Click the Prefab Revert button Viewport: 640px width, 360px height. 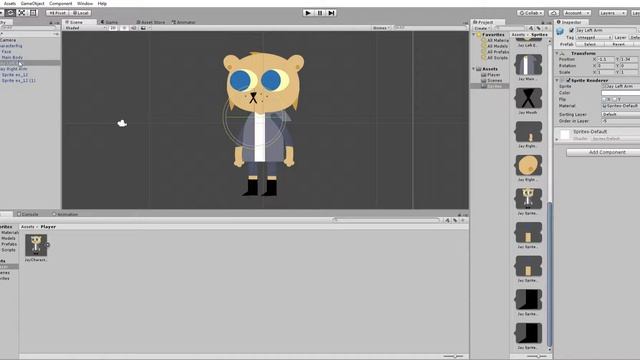[618, 44]
